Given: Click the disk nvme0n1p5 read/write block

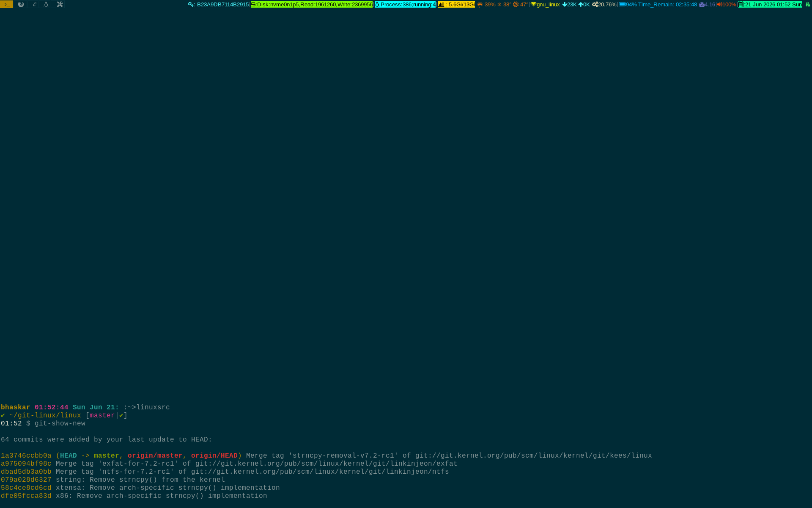Looking at the screenshot, I should tap(312, 5).
